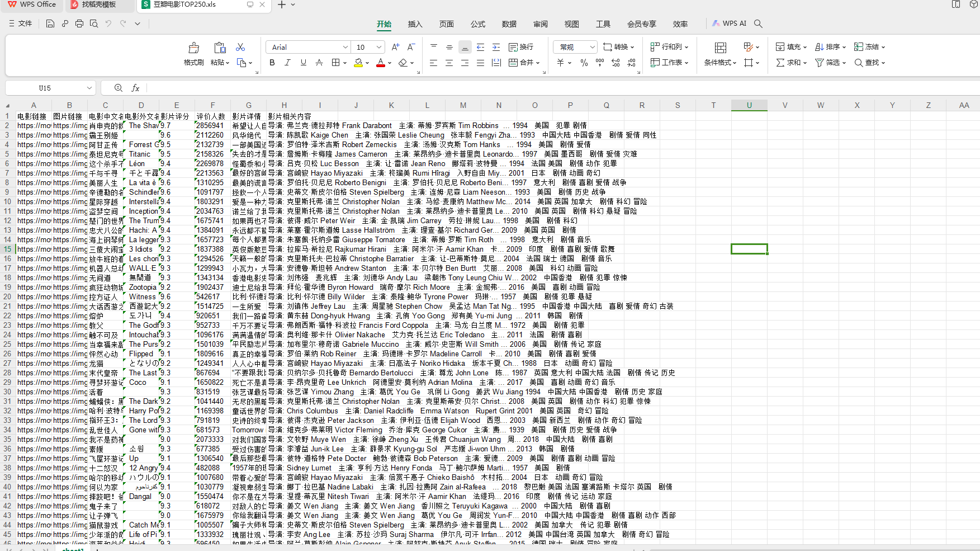The height and width of the screenshot is (551, 980).
Task: Switch to the 页面 (Page) tab
Action: (x=446, y=24)
